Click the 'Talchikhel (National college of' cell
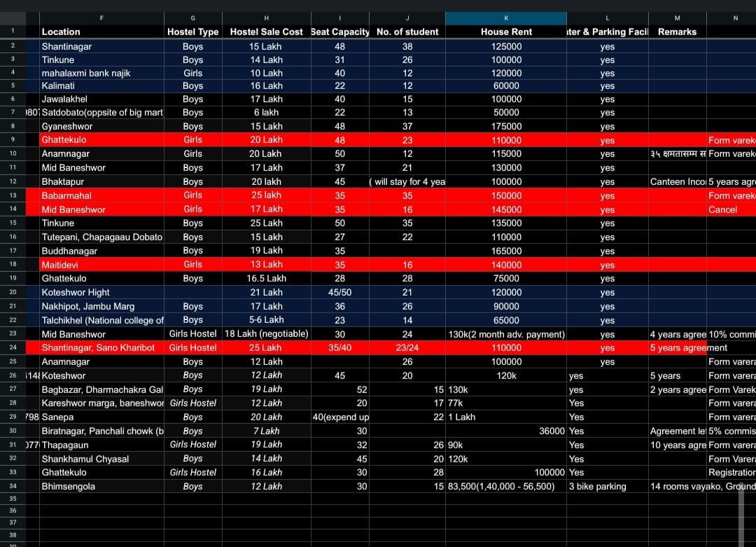Image resolution: width=756 pixels, height=547 pixels. pos(101,320)
